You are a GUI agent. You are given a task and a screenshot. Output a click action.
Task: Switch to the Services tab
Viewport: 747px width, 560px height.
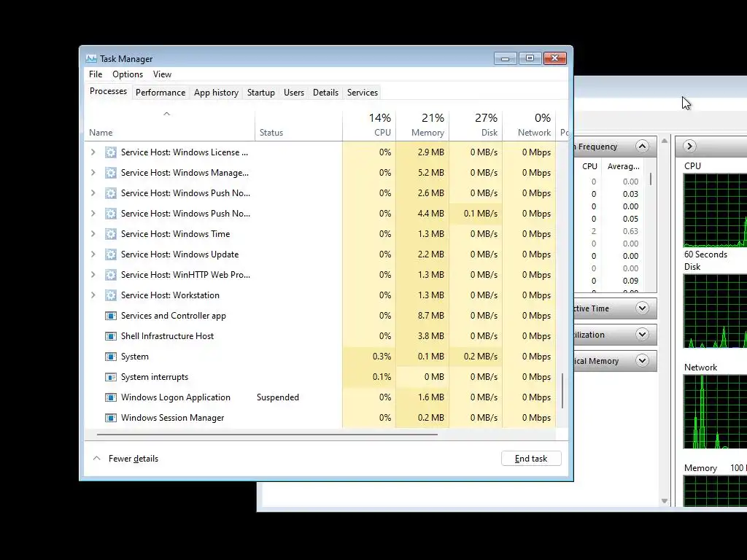(363, 93)
